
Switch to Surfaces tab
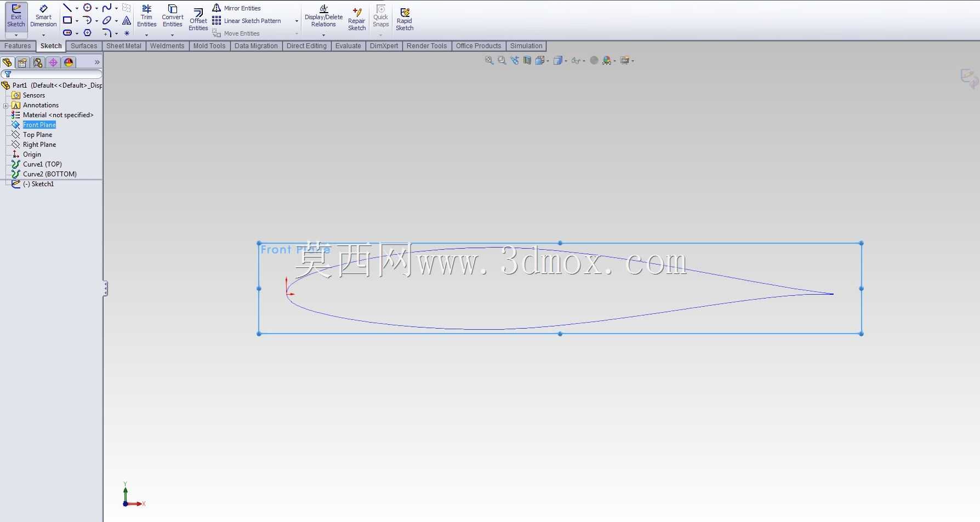pyautogui.click(x=84, y=46)
